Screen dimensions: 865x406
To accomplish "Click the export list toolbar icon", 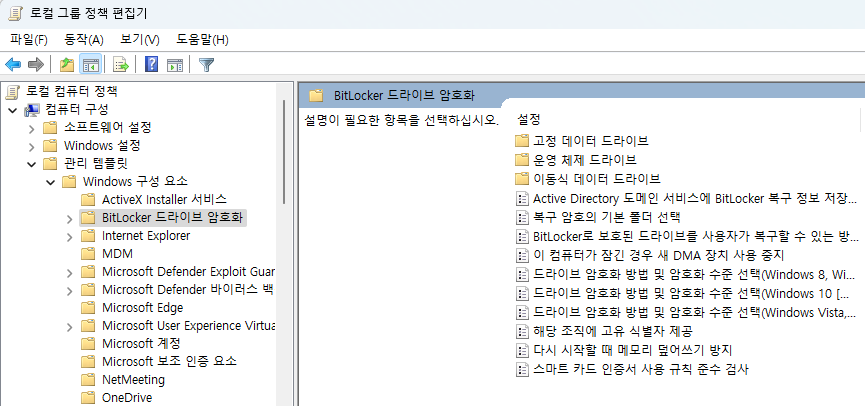I will click(x=121, y=65).
